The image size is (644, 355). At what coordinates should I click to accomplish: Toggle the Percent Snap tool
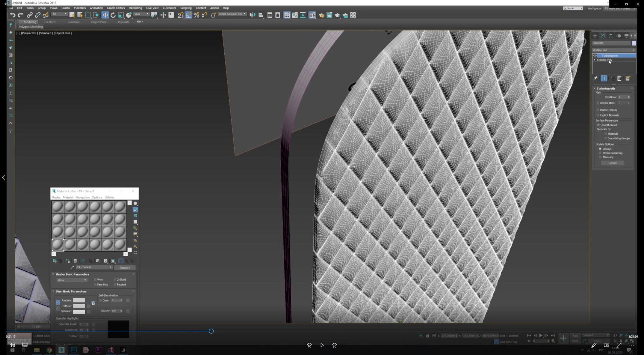(x=196, y=15)
